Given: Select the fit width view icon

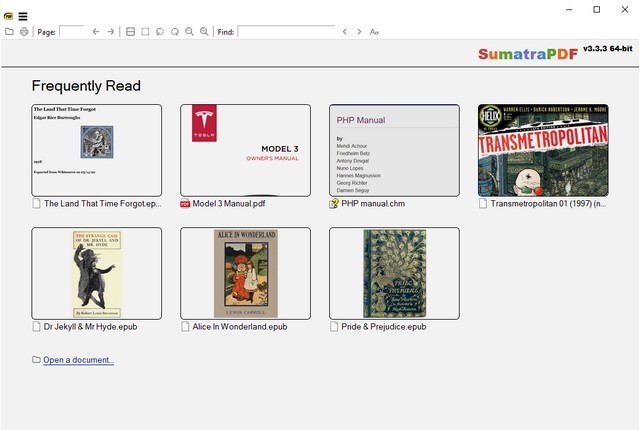Looking at the screenshot, I should coord(129,32).
